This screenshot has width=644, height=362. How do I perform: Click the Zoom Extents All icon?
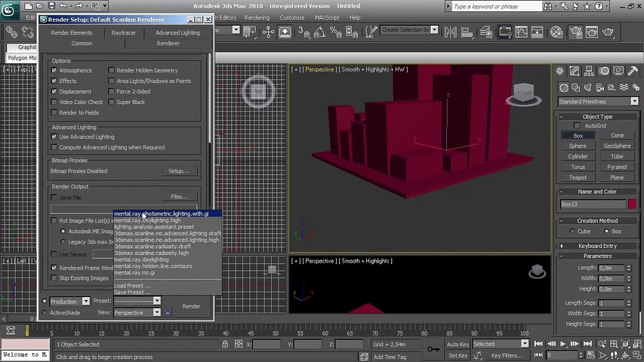(x=636, y=344)
